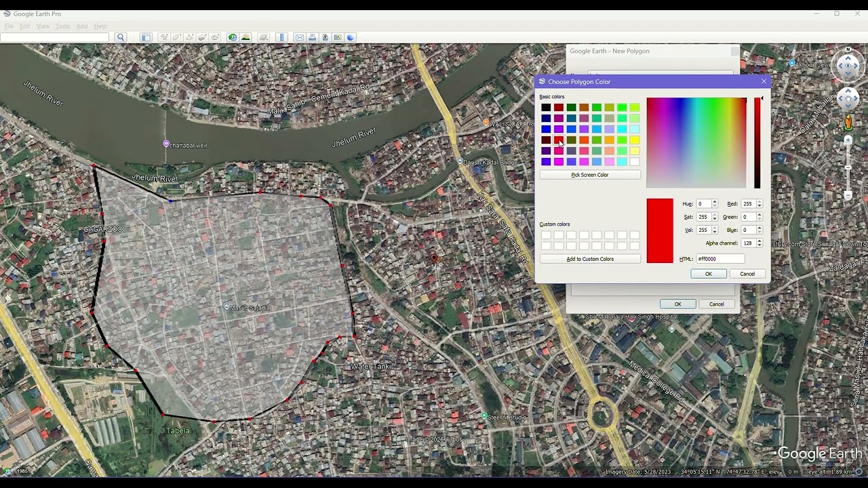Click the search magnifier button in toolbar
Screen dimensions: 868x488
121,37
